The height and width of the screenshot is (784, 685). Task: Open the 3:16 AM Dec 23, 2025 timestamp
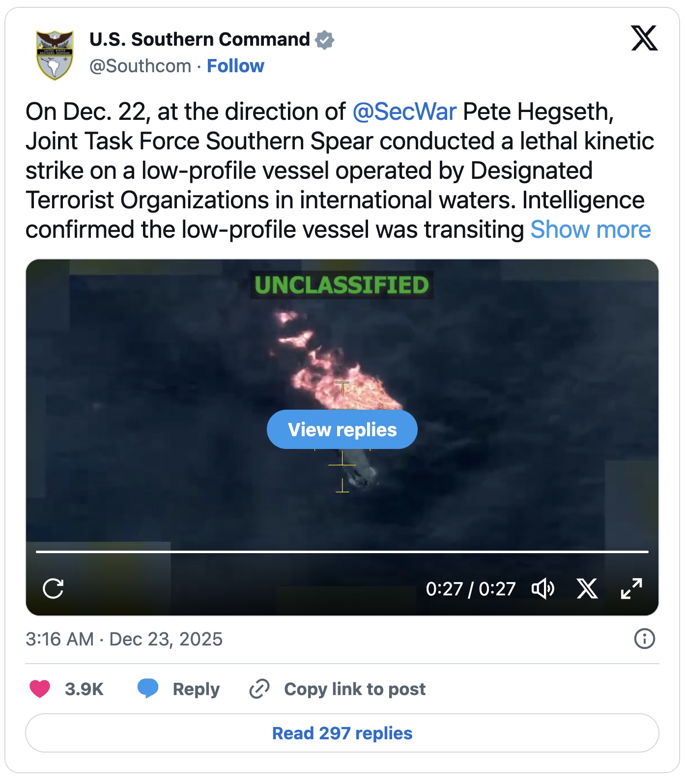pos(124,639)
